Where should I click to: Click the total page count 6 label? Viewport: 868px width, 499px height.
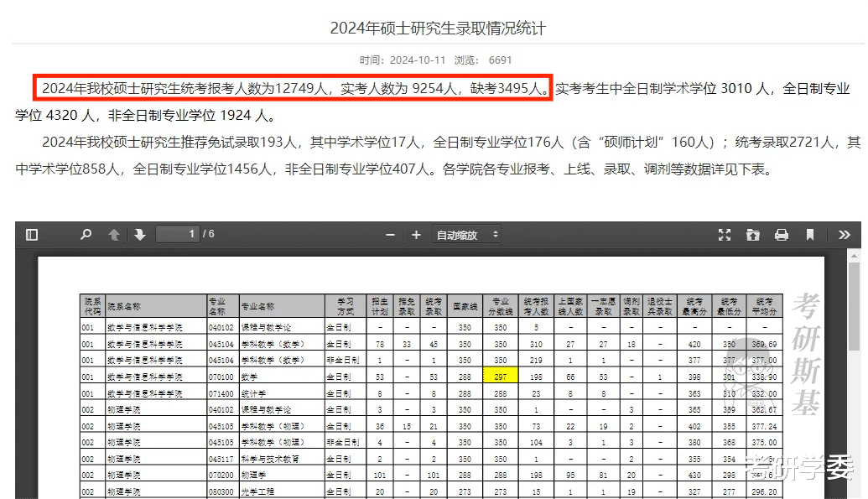pyautogui.click(x=209, y=234)
